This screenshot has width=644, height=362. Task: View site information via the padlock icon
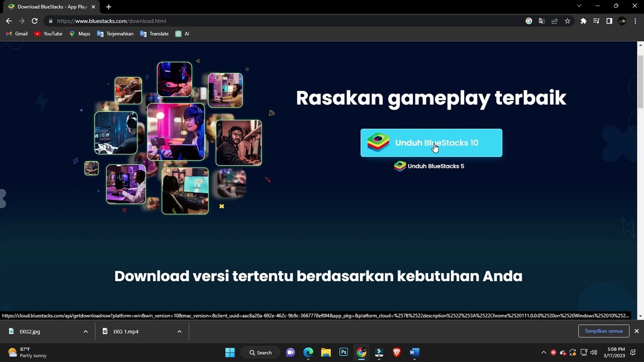(x=50, y=21)
